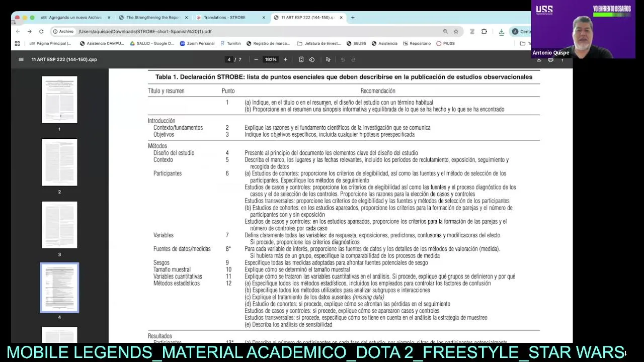Image resolution: width=644 pixels, height=362 pixels.
Task: Open 'Asistencia CAMPU...' bookmark
Action: (x=102, y=44)
